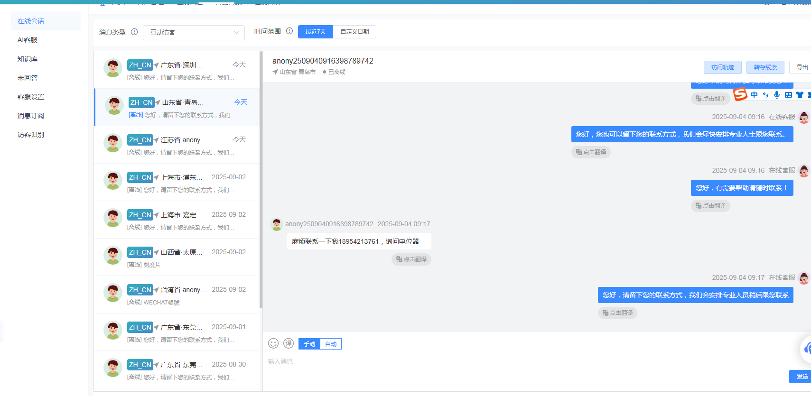The height and width of the screenshot is (396, 811).
Task: Click the avatar of the 山西省·太原 conversation
Action: click(113, 255)
